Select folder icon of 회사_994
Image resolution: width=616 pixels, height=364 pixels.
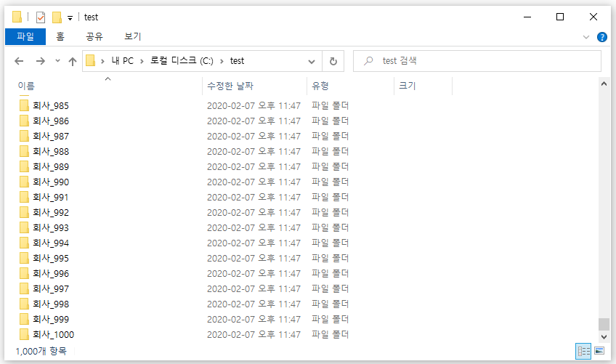tap(24, 243)
